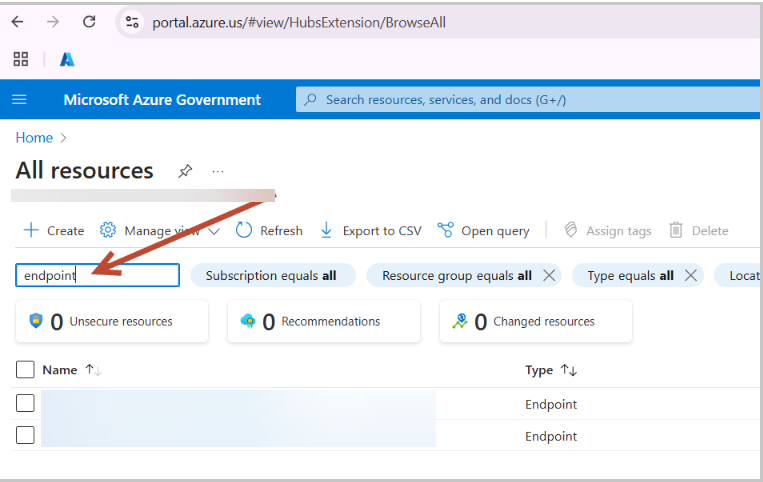Open the Subscription equals all filter
This screenshot has width=763, height=482.
[x=272, y=276]
